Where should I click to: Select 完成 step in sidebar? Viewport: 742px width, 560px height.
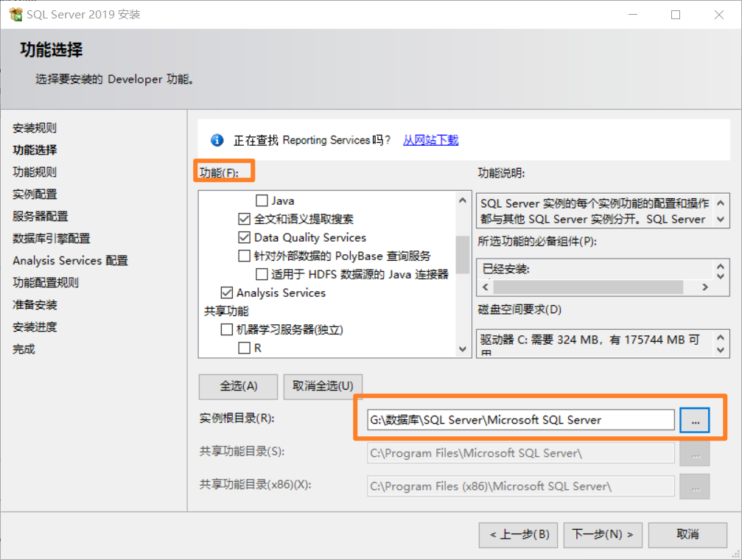tap(24, 349)
